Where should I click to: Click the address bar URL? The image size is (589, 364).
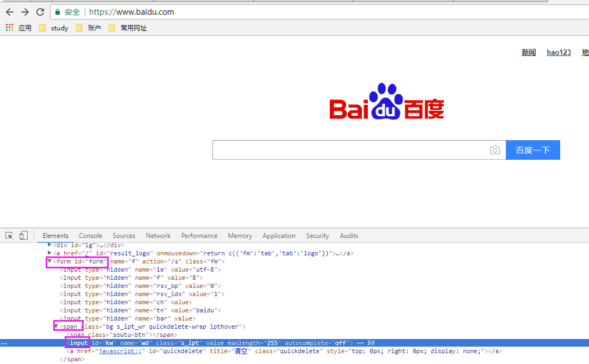[x=131, y=12]
